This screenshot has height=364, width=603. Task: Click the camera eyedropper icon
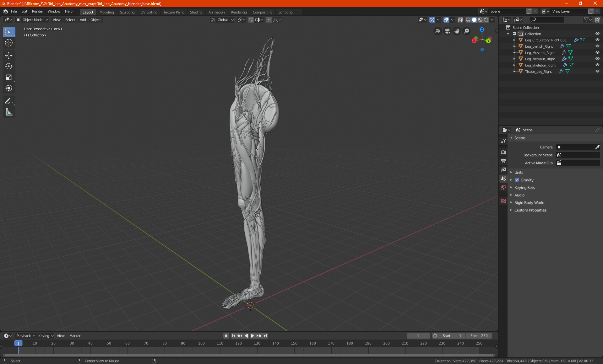coord(597,147)
